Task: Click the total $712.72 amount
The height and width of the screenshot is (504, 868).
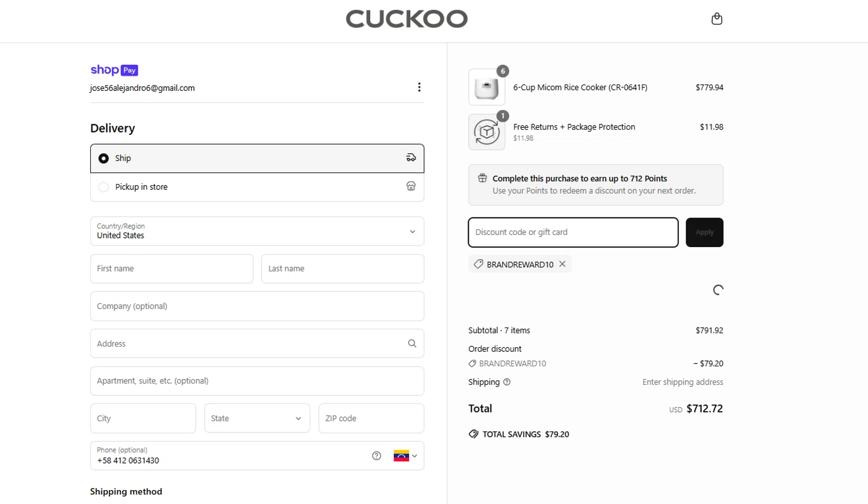Action: tap(704, 409)
